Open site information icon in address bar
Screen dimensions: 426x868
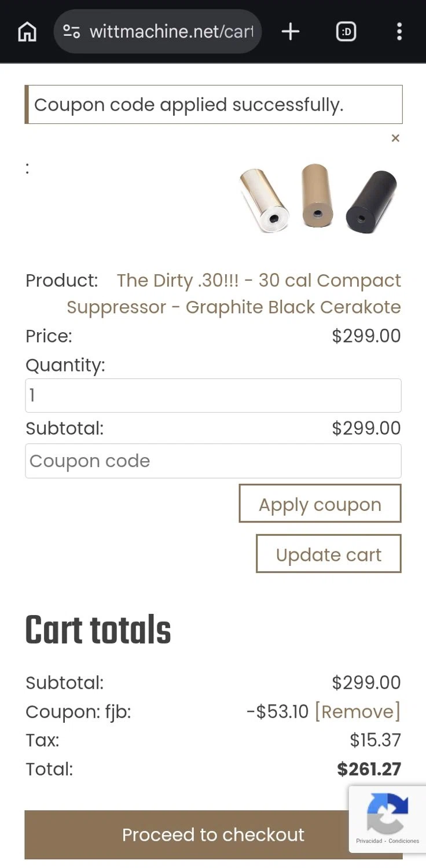tap(71, 32)
